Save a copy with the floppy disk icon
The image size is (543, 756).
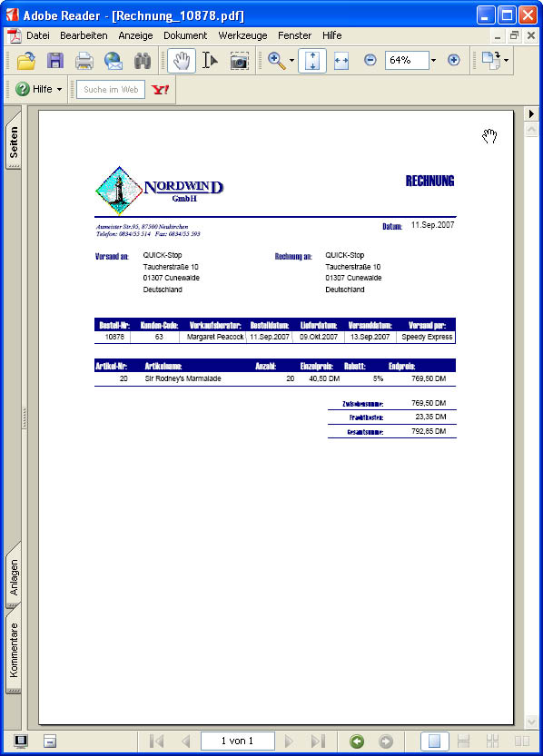[x=55, y=61]
